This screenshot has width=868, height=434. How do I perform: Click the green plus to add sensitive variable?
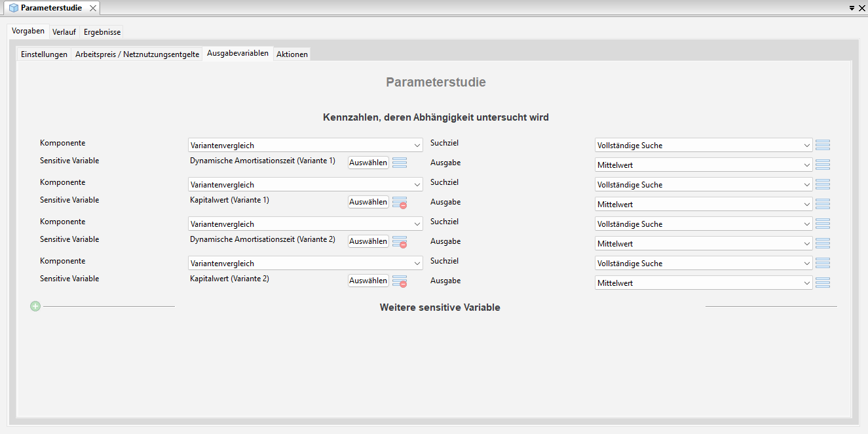(x=35, y=306)
